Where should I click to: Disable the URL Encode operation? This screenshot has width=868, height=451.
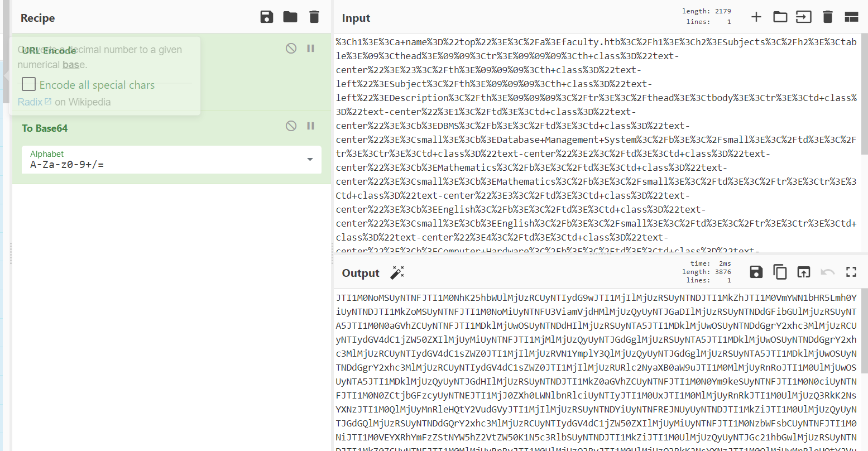pyautogui.click(x=291, y=49)
